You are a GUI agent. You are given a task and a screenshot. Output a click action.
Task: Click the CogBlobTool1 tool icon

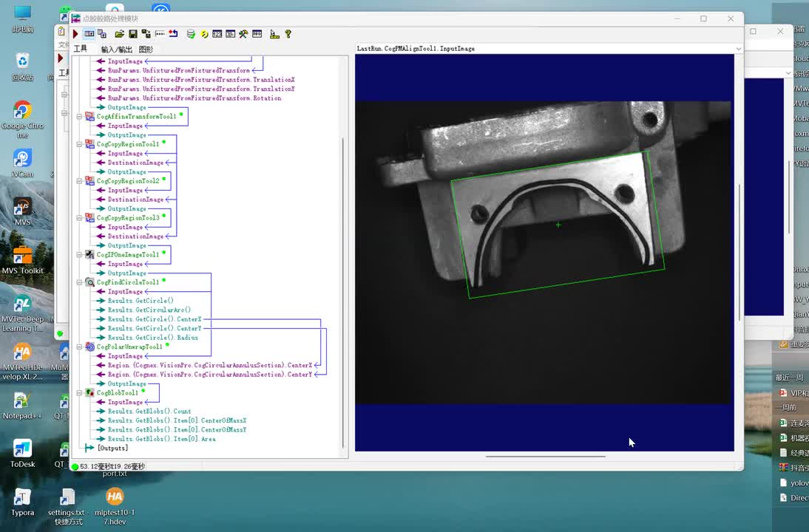tap(89, 393)
